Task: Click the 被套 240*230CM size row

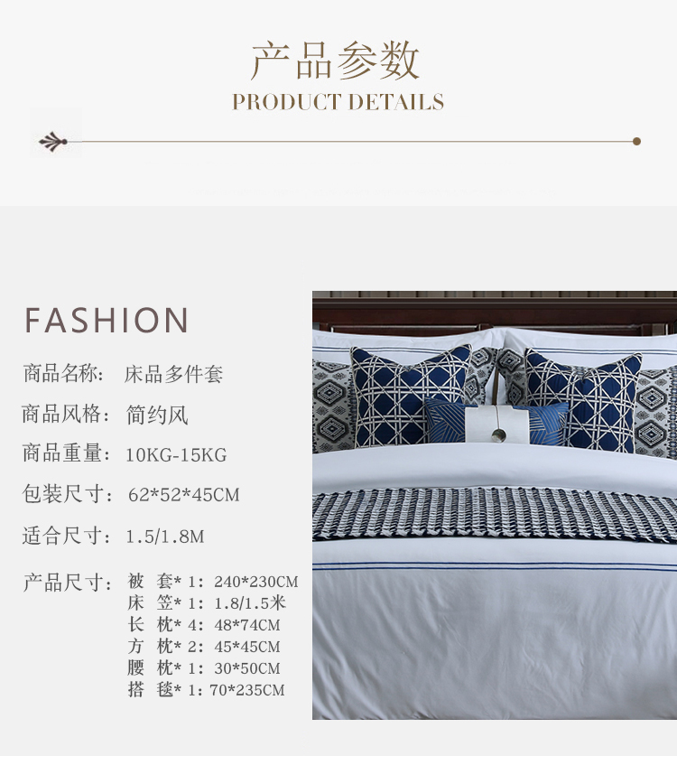Action: pyautogui.click(x=213, y=582)
